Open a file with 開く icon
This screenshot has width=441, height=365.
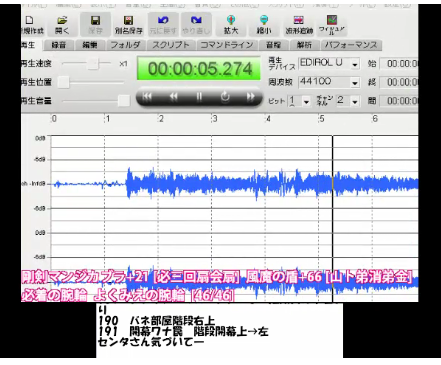click(x=62, y=24)
